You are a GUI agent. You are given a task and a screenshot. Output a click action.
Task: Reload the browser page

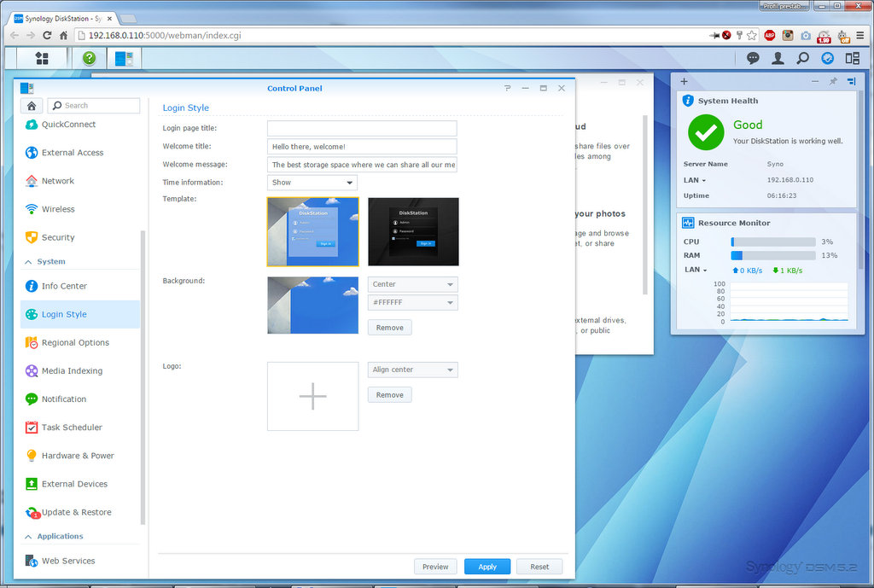tap(48, 35)
